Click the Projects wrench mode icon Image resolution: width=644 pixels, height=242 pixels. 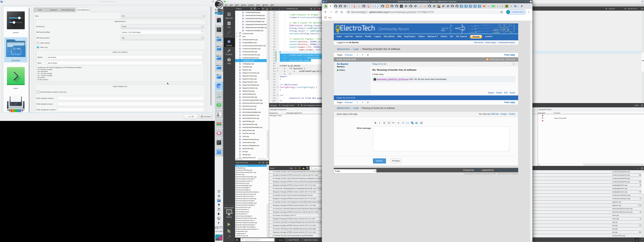(229, 52)
